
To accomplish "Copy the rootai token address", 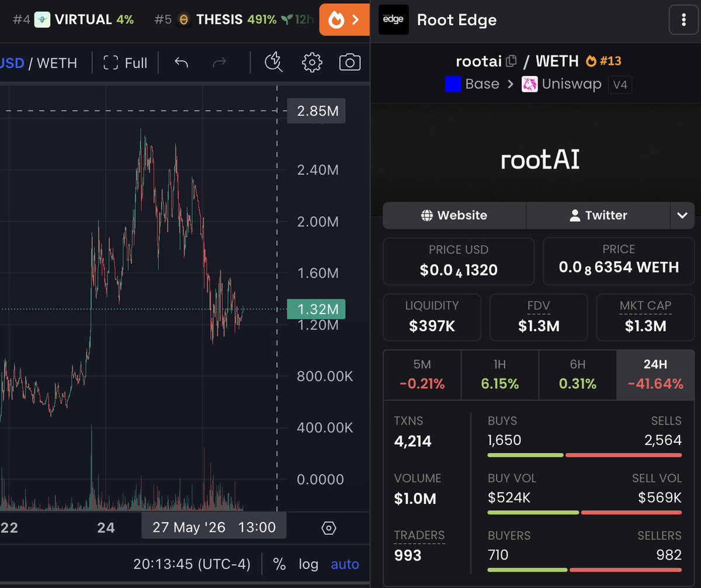I will tap(511, 61).
